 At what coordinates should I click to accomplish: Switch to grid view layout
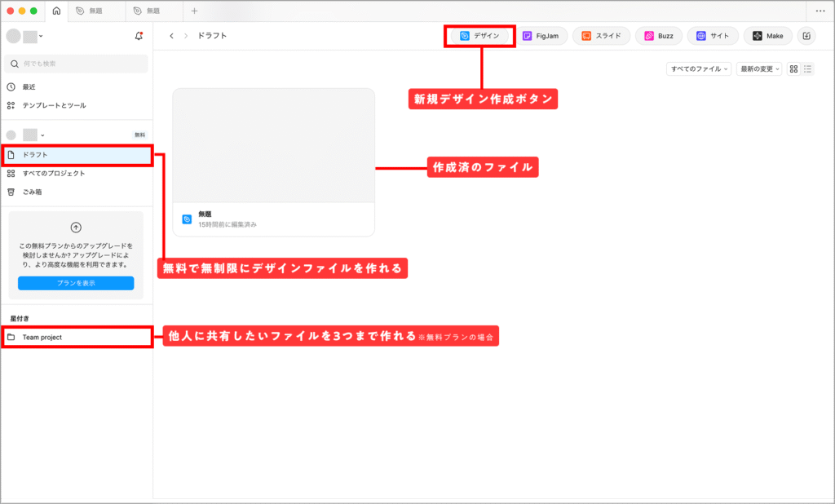793,69
